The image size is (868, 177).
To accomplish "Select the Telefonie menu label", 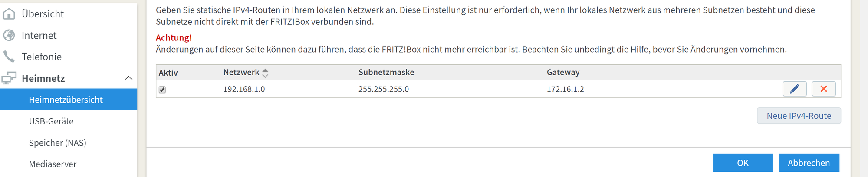I will point(42,57).
